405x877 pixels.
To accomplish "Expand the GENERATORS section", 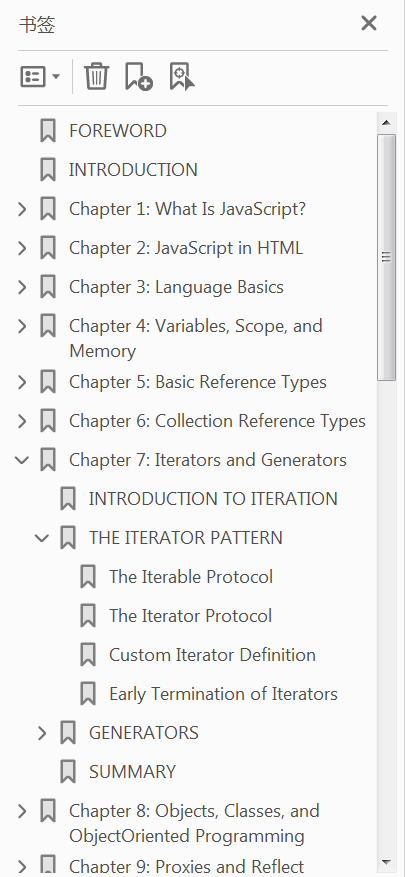I will tap(42, 733).
